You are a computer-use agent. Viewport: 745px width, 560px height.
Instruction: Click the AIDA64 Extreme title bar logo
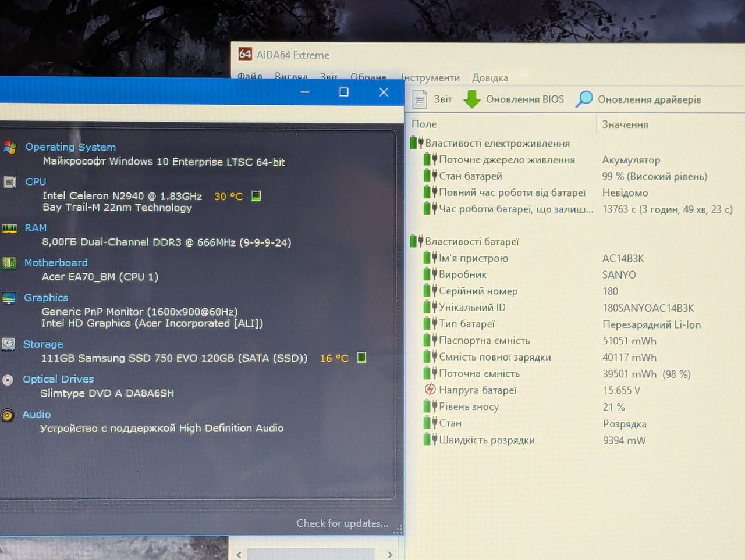(x=245, y=54)
